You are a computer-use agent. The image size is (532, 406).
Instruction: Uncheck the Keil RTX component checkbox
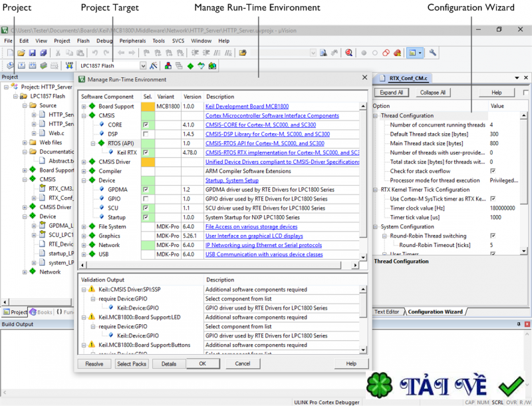pos(145,152)
